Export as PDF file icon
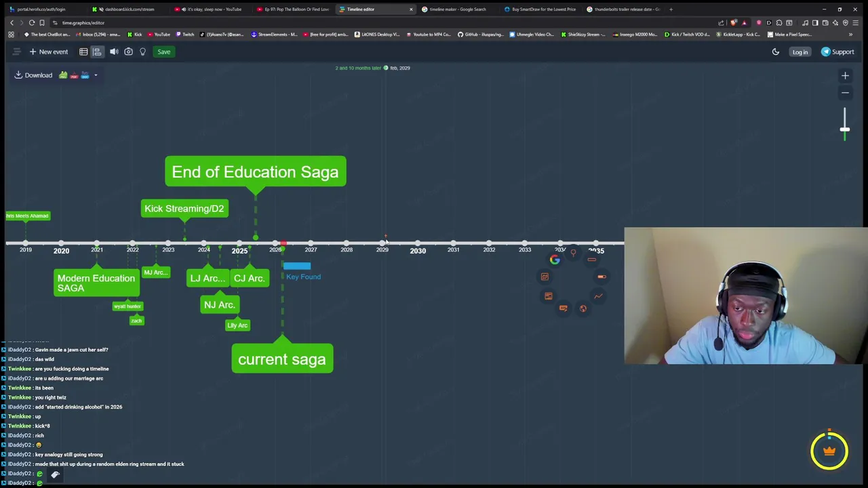 pos(74,75)
